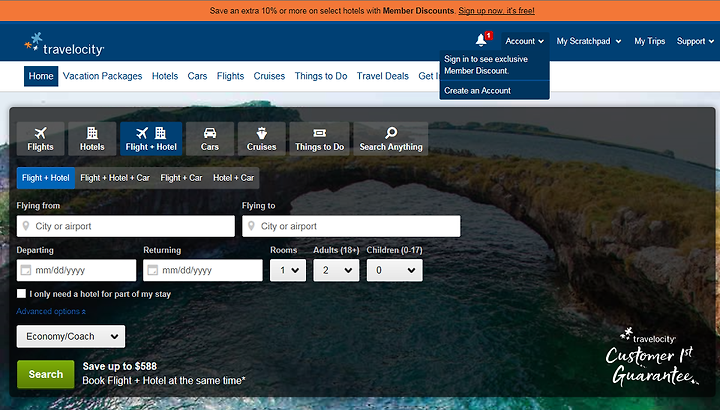
Task: Select the Cars search tab
Action: click(210, 139)
